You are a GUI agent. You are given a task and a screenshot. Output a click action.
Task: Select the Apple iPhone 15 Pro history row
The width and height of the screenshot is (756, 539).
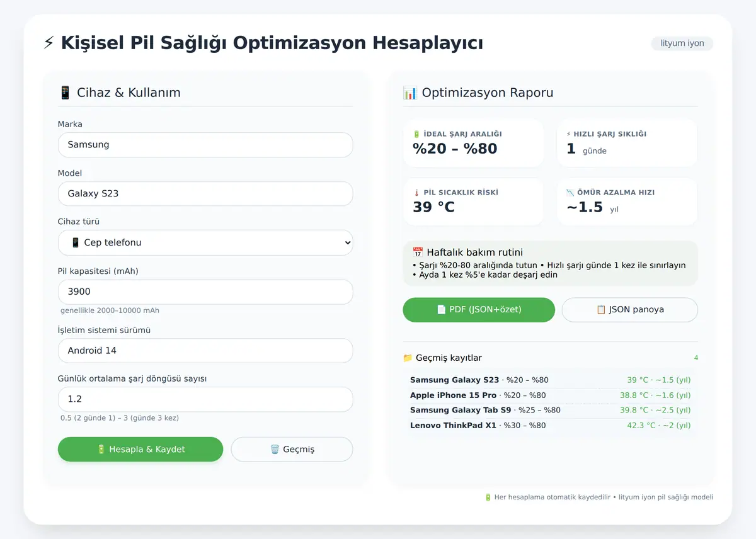coord(551,395)
